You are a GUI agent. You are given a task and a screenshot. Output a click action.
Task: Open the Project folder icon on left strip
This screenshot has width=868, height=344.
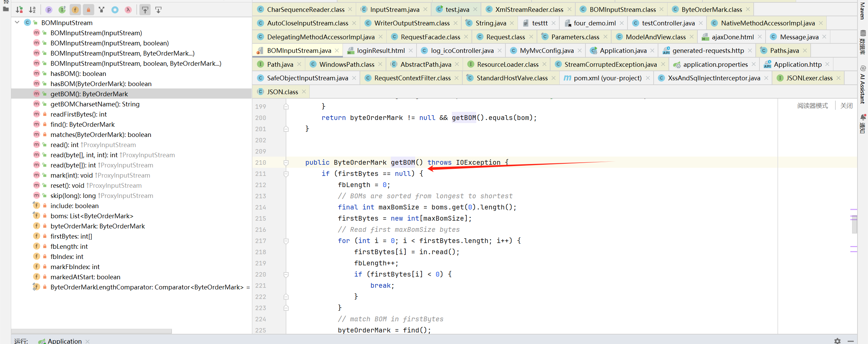pyautogui.click(x=5, y=9)
